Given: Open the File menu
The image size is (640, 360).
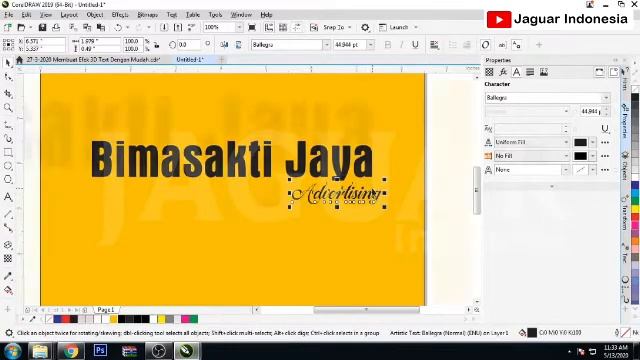Looking at the screenshot, I should tap(9, 15).
